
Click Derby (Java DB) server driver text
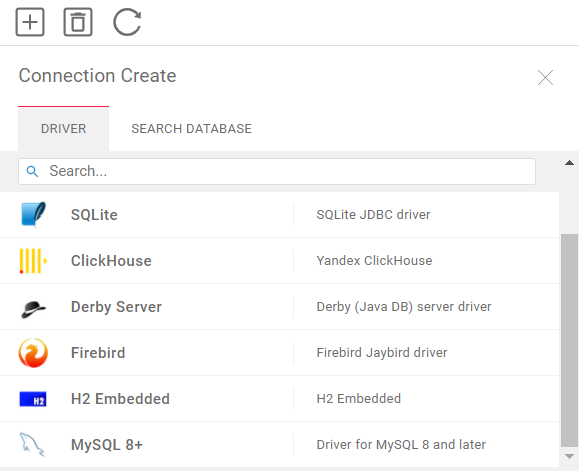[404, 307]
